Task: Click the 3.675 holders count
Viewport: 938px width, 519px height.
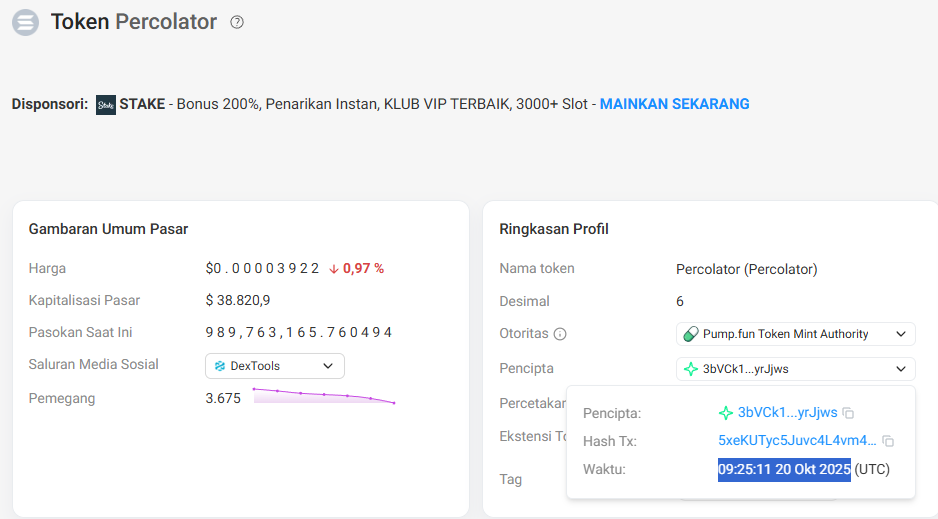Action: [223, 398]
